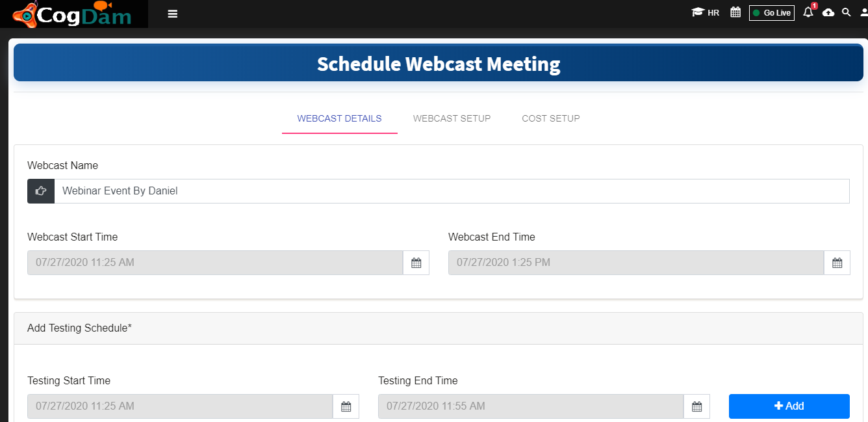Click the Testing Start Time field
Image resolution: width=868 pixels, height=422 pixels.
tap(180, 406)
